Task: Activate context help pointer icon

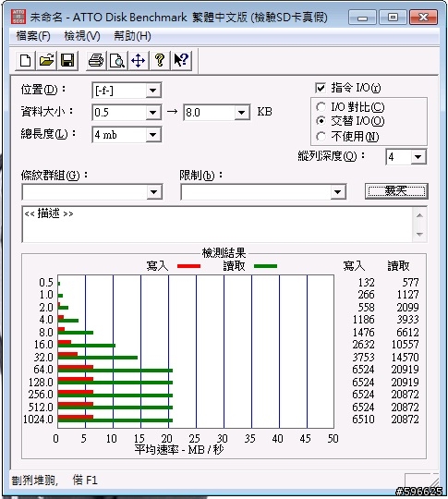Action: tap(181, 60)
